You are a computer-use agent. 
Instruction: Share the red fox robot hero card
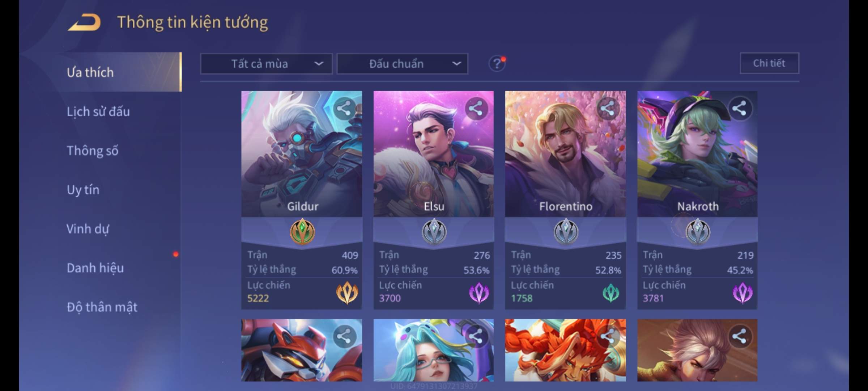click(344, 336)
